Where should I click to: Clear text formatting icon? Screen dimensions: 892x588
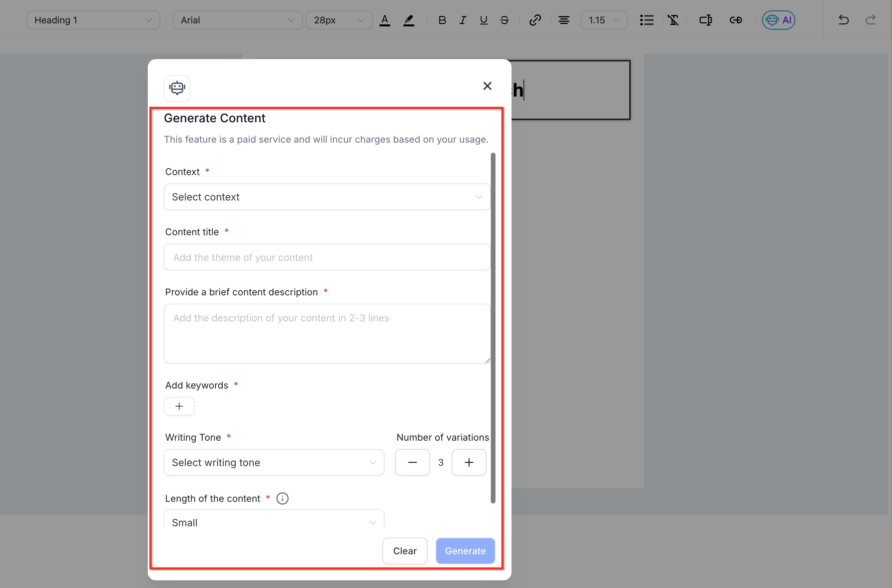pos(673,20)
